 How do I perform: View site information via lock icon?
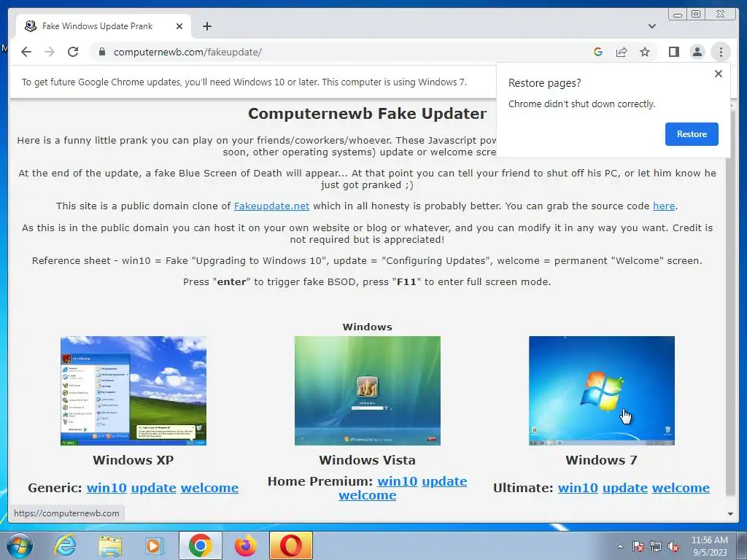(101, 52)
